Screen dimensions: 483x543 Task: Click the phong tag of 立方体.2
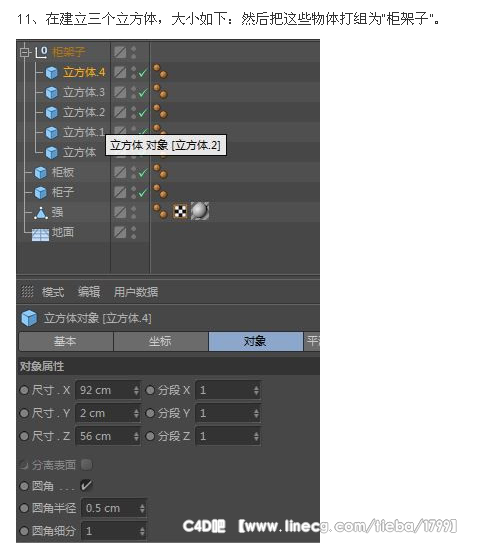pyautogui.click(x=160, y=112)
